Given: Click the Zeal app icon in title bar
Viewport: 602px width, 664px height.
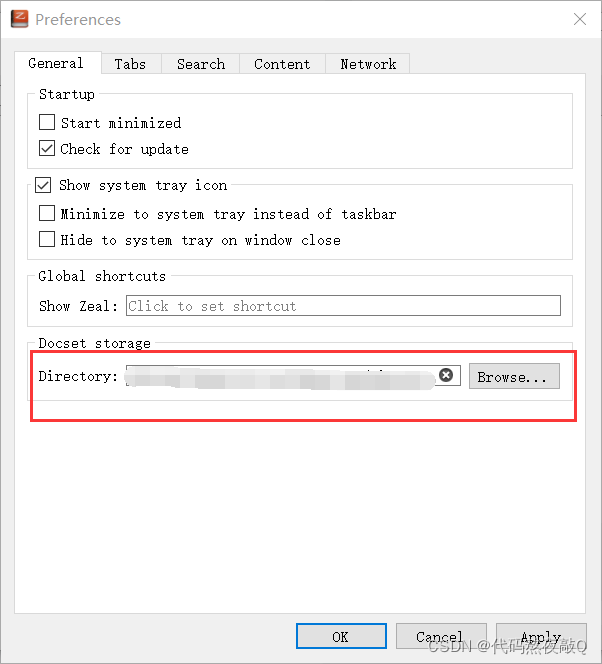Looking at the screenshot, I should pyautogui.click(x=19, y=19).
